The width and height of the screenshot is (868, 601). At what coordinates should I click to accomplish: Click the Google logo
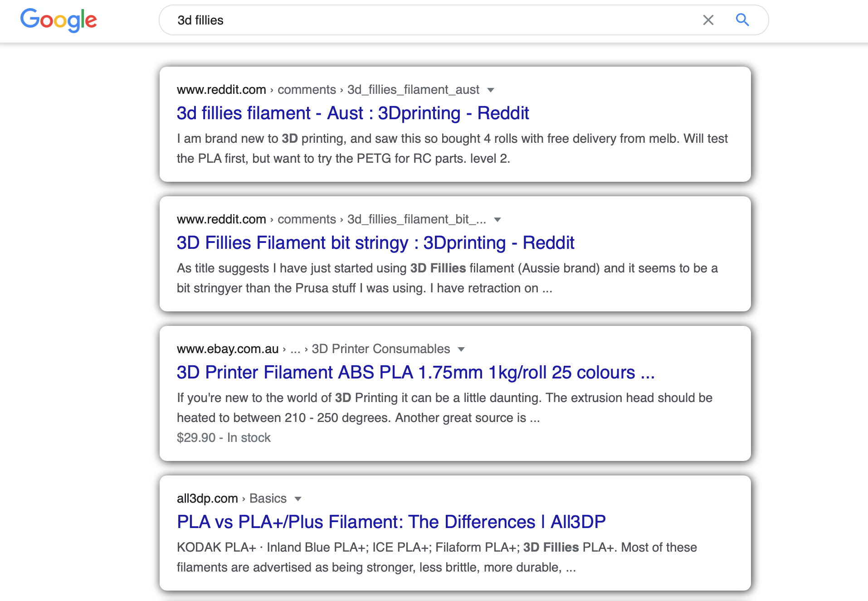coord(59,20)
